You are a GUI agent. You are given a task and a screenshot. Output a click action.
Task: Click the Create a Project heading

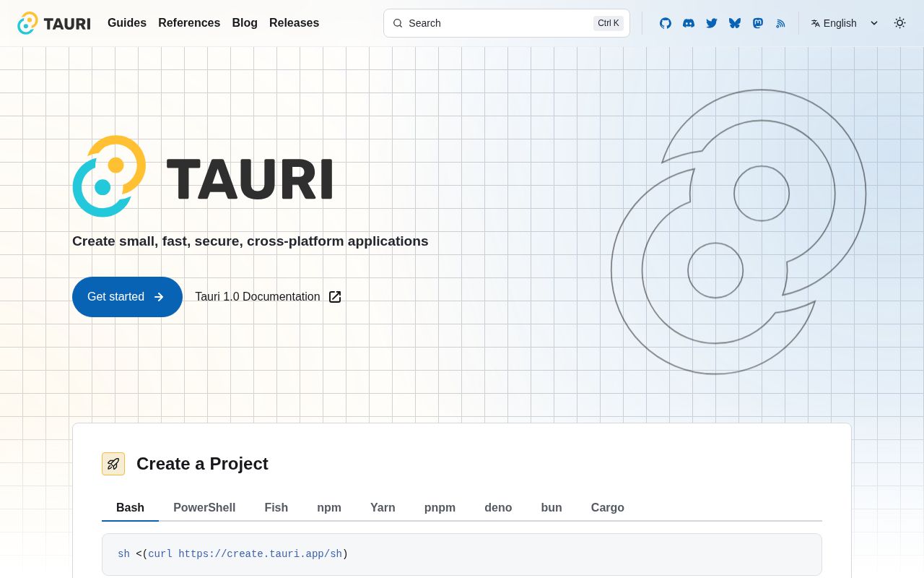[x=202, y=464]
